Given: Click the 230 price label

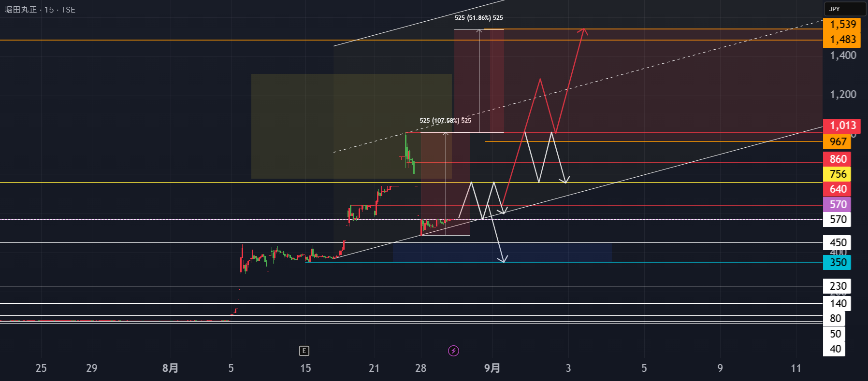Looking at the screenshot, I should click(x=837, y=286).
